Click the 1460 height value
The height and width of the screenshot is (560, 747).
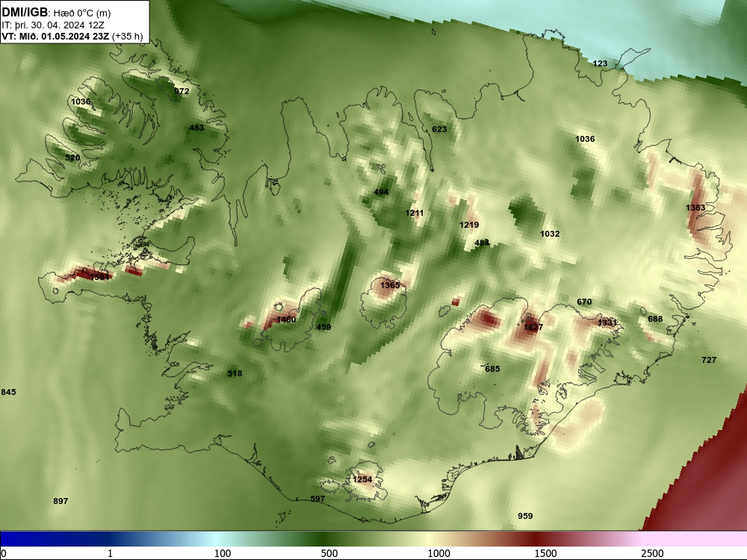click(x=286, y=320)
